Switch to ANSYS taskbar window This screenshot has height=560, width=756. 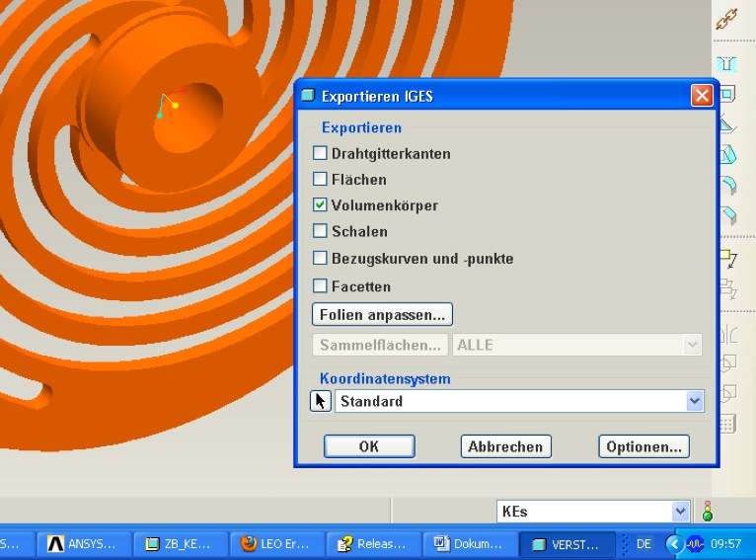click(x=84, y=544)
